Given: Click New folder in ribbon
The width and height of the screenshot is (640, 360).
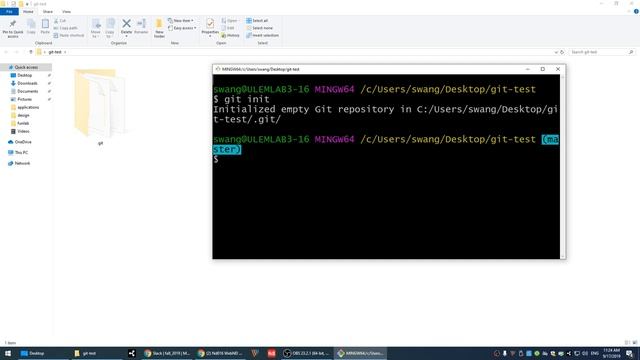Looking at the screenshot, I should click(159, 29).
